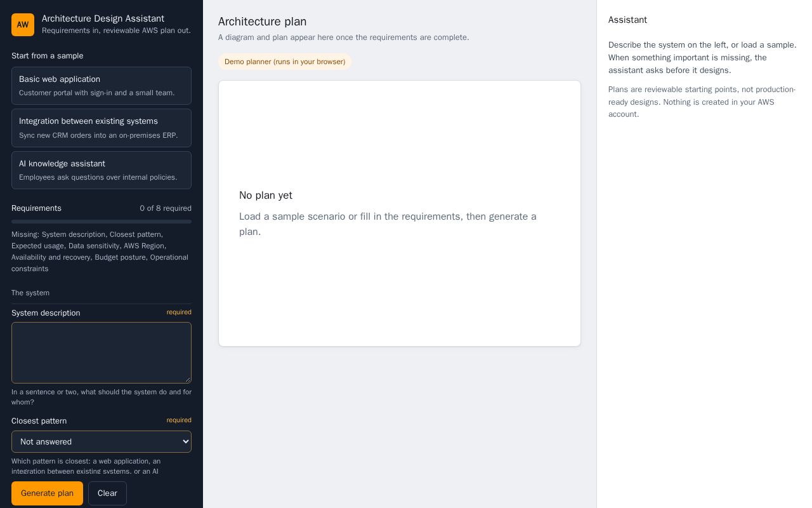Viewport: 812px width, 508px height.
Task: Click the Architecture plan heading
Action: 262,22
